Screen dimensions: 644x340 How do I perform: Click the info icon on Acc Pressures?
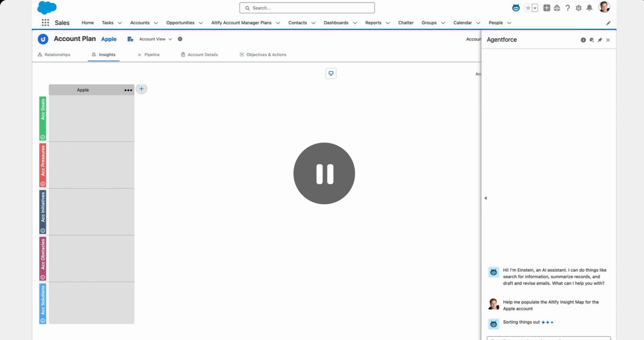43,184
